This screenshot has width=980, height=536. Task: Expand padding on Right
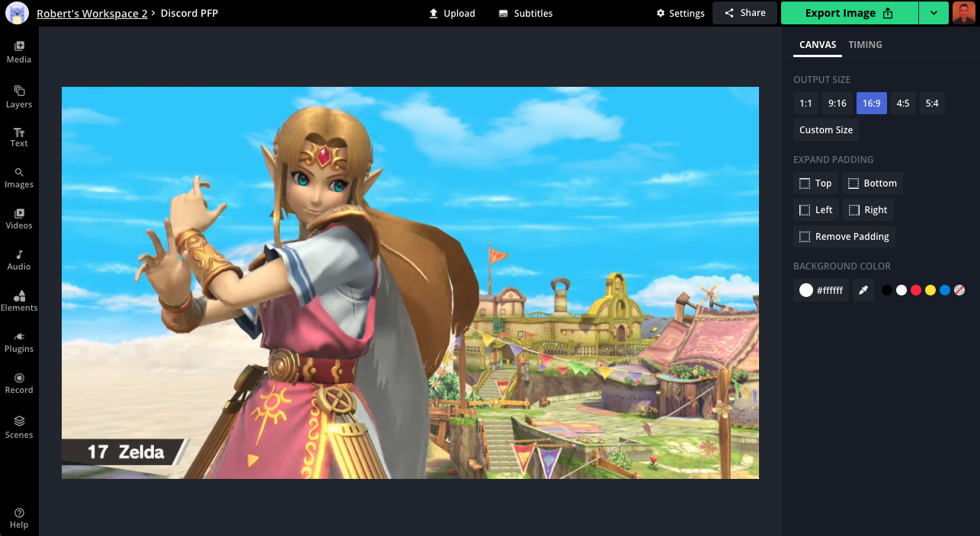pyautogui.click(x=868, y=210)
